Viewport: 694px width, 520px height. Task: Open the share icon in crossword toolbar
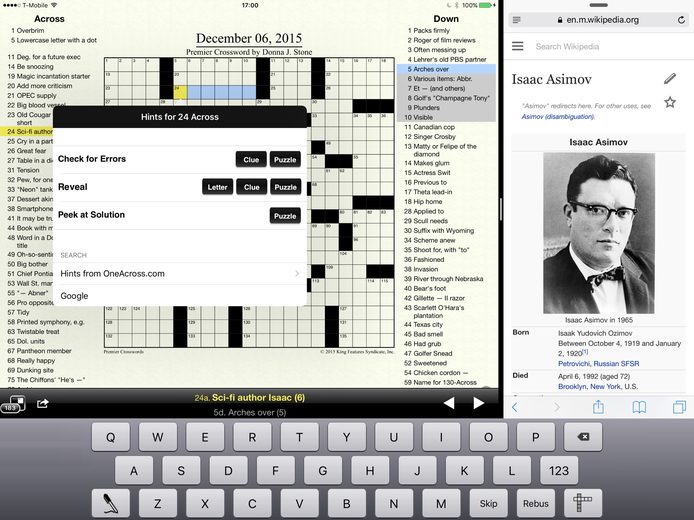pos(42,403)
